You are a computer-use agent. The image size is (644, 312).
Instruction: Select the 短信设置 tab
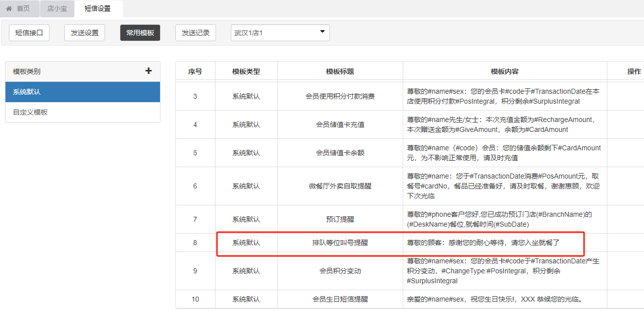click(98, 9)
